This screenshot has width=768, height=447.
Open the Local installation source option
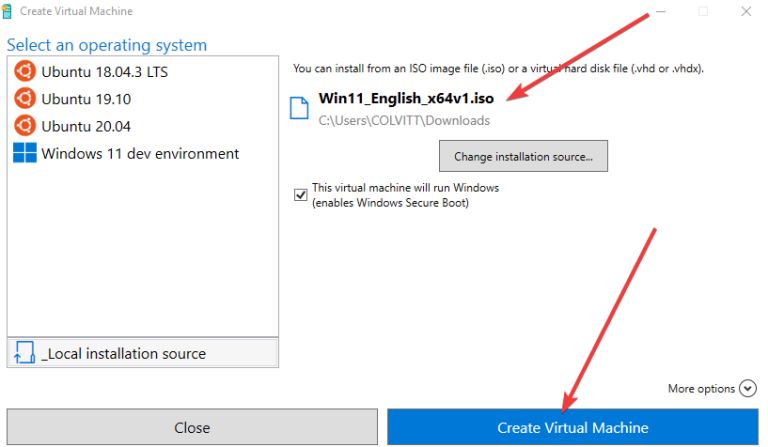pos(143,353)
